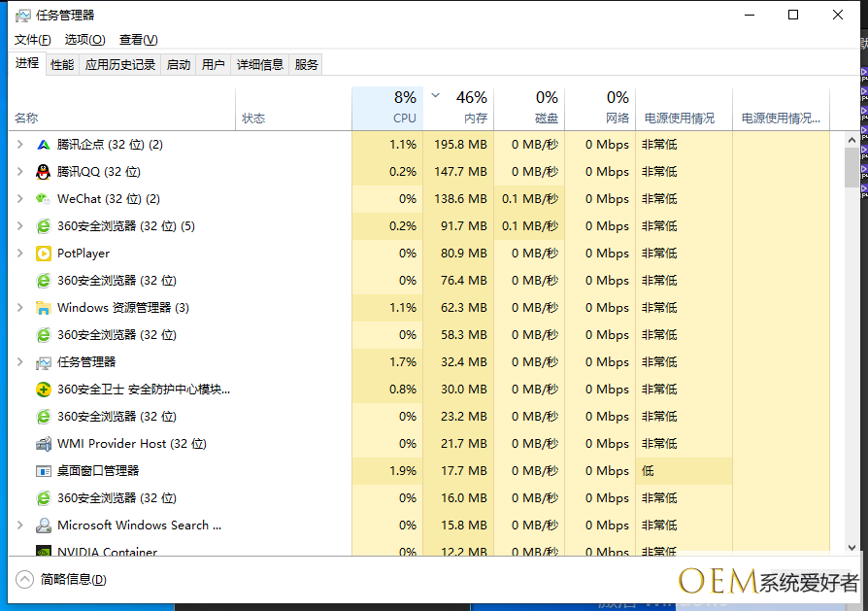This screenshot has width=868, height=611.
Task: Click the PotPlayer process icon
Action: [43, 254]
